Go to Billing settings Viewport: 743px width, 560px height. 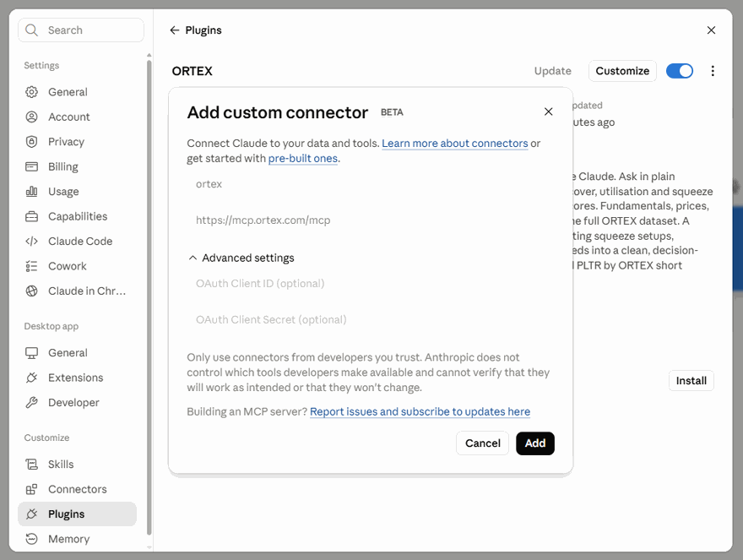(x=77, y=166)
